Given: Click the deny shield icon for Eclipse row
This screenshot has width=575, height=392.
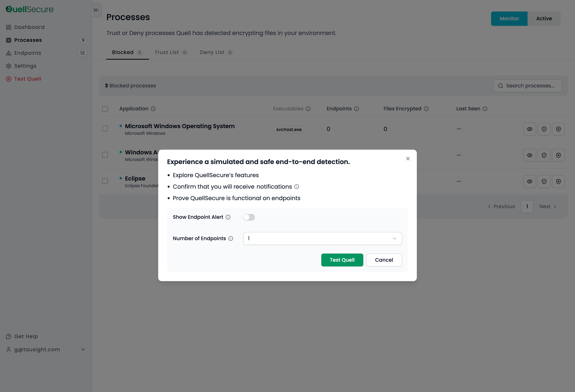Looking at the screenshot, I should [x=558, y=181].
